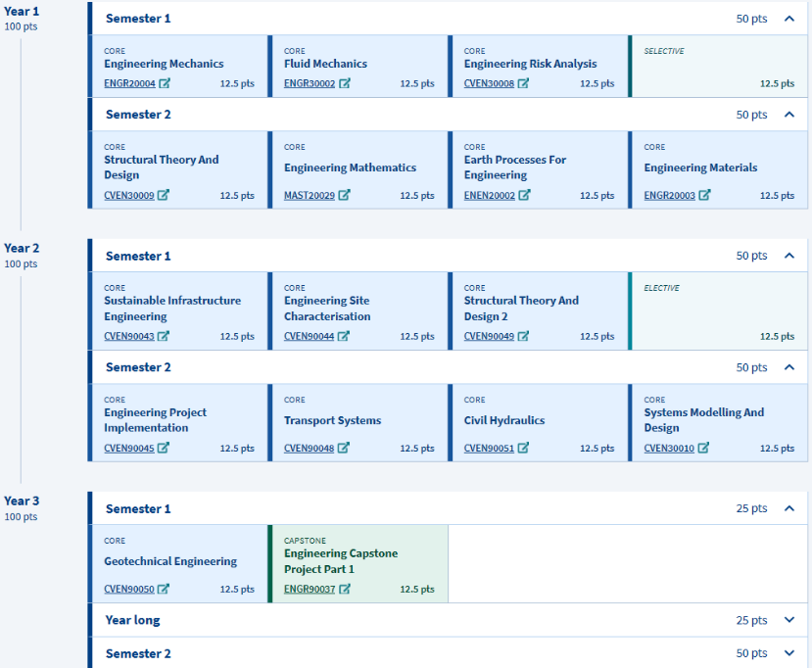Click the CVEN90050 subject code link
The height and width of the screenshot is (668, 812).
(x=129, y=589)
